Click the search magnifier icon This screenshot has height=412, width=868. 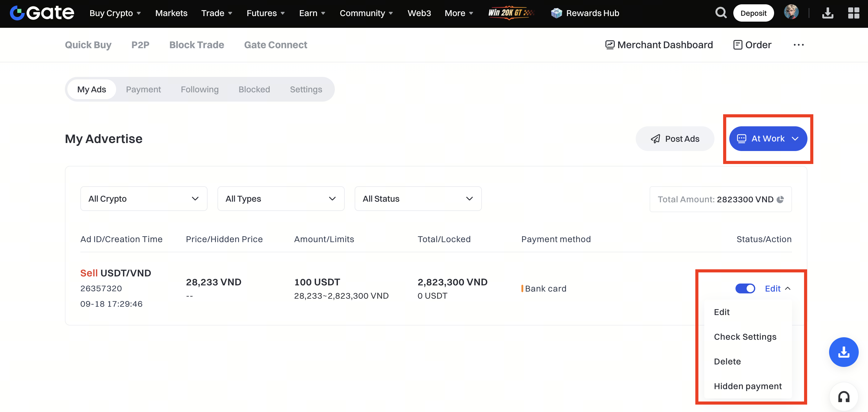720,13
